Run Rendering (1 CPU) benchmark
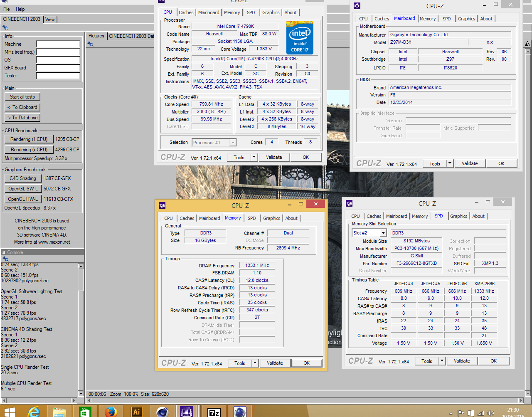The image size is (532, 417). 29,139
